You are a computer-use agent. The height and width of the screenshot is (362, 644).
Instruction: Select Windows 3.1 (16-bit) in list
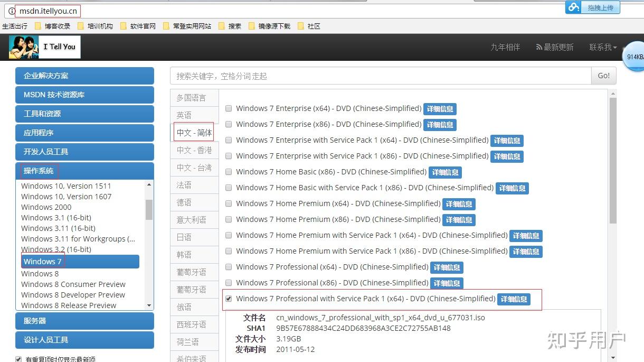56,218
